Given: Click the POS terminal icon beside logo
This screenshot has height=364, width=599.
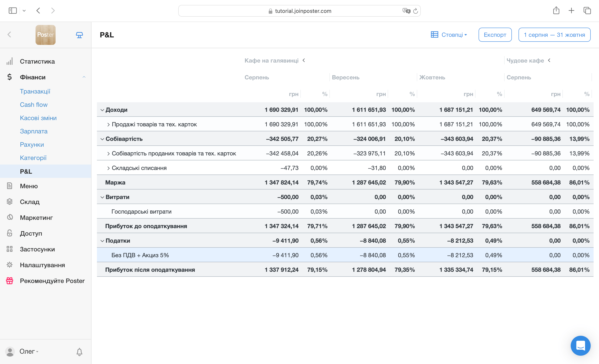Looking at the screenshot, I should (79, 35).
